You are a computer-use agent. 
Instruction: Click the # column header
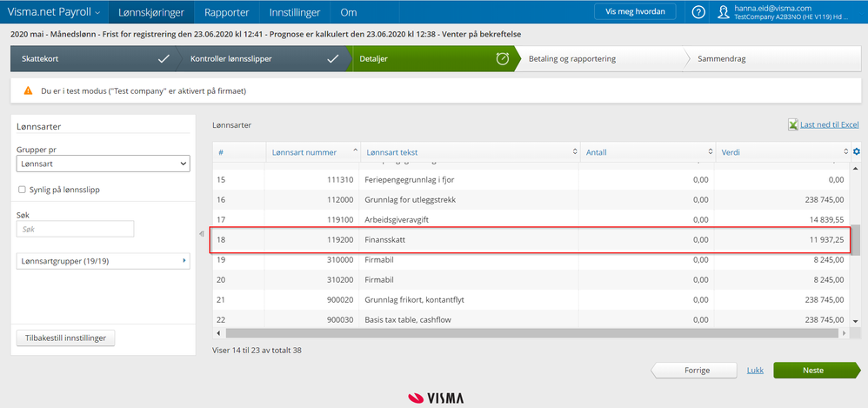click(238, 152)
